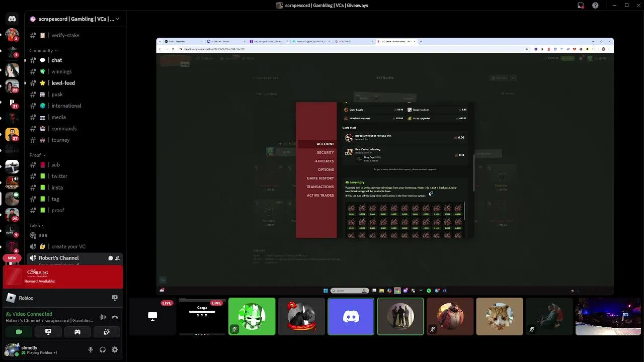
Task: Collapse the Proof category
Action: [38, 155]
